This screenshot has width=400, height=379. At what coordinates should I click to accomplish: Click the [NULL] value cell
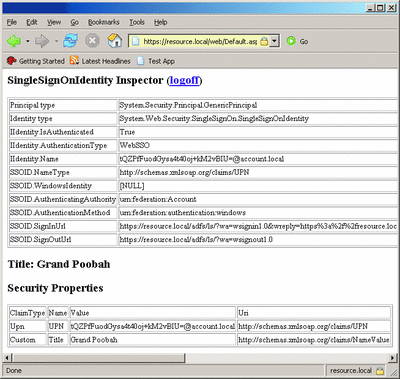pyautogui.click(x=132, y=186)
